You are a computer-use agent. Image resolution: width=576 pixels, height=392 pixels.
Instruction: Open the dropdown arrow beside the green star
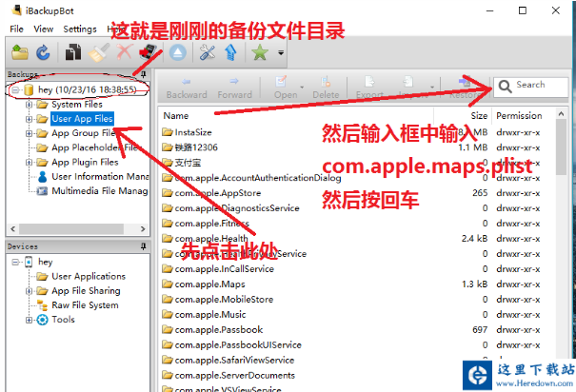tap(281, 53)
